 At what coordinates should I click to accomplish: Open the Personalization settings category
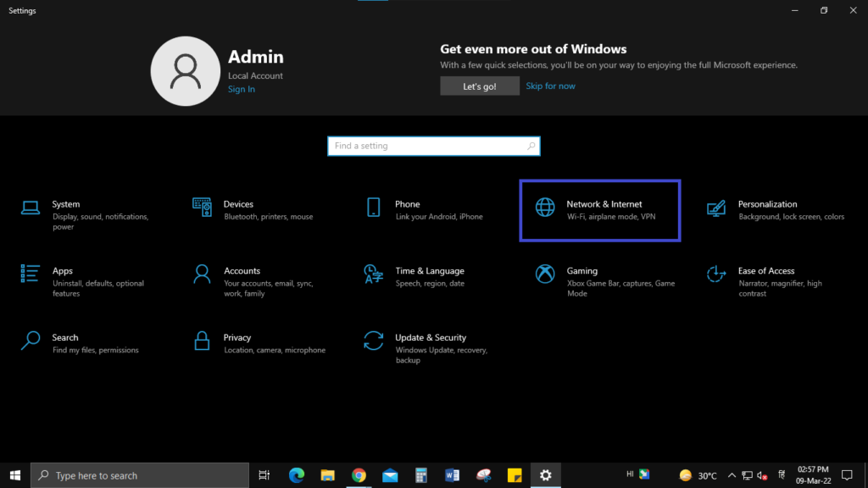(x=775, y=210)
